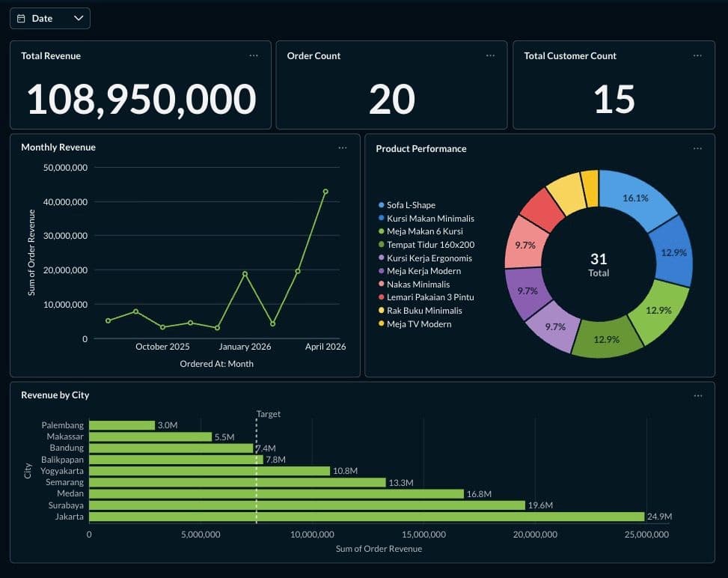Open the Product Performance chart ellipsis menu
Image resolution: width=728 pixels, height=578 pixels.
pyautogui.click(x=697, y=149)
